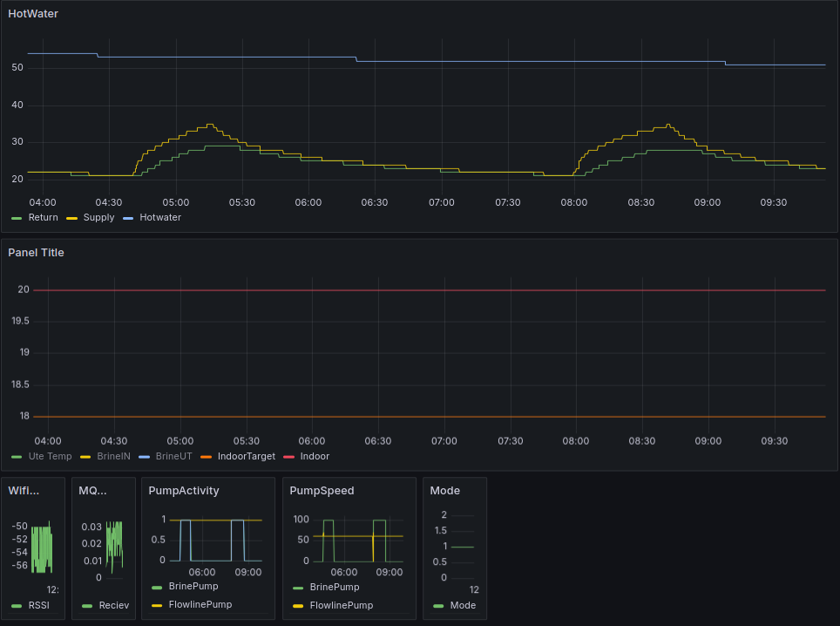Click the 1.5 axis label in Mode panel
This screenshot has width=840, height=626.
click(440, 531)
